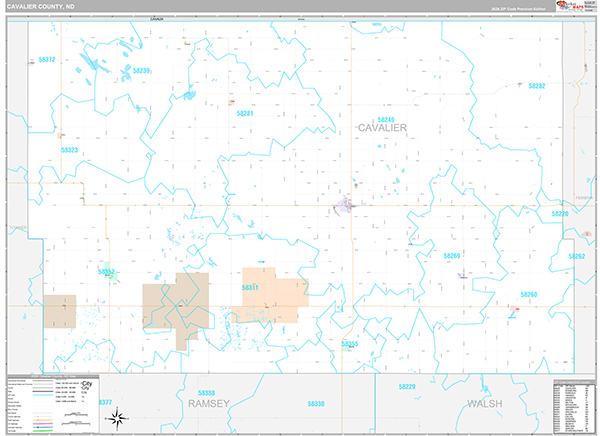The height and width of the screenshot is (436, 600).
Task: Select ZIP code label 58330
Action: (316, 403)
